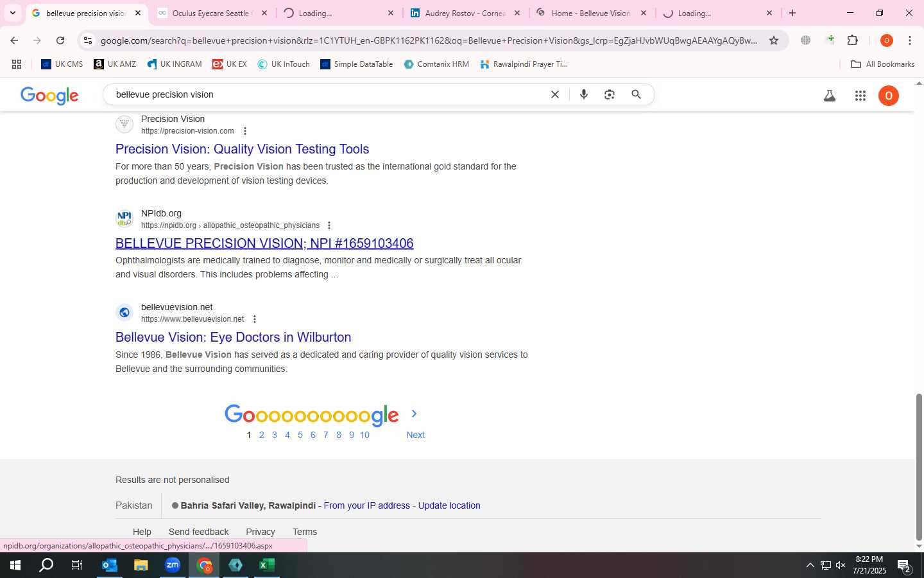Open All Bookmarks folder
This screenshot has width=924, height=578.
(x=882, y=64)
